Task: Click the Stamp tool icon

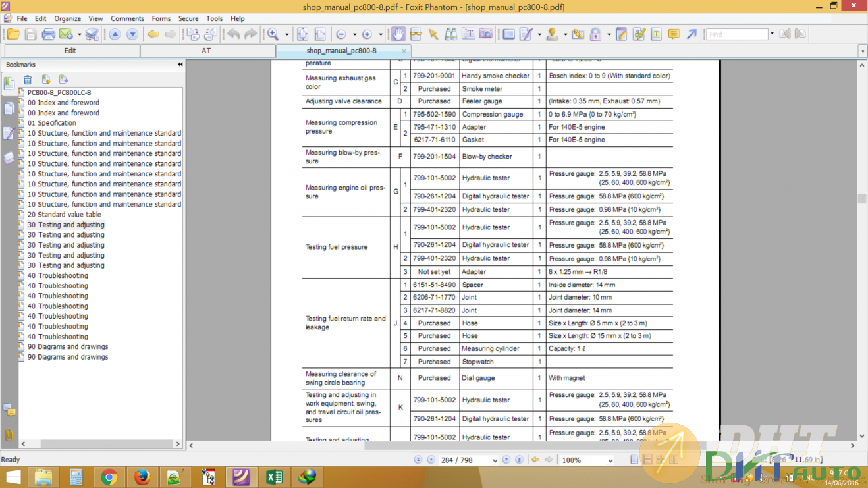Action: tap(553, 34)
